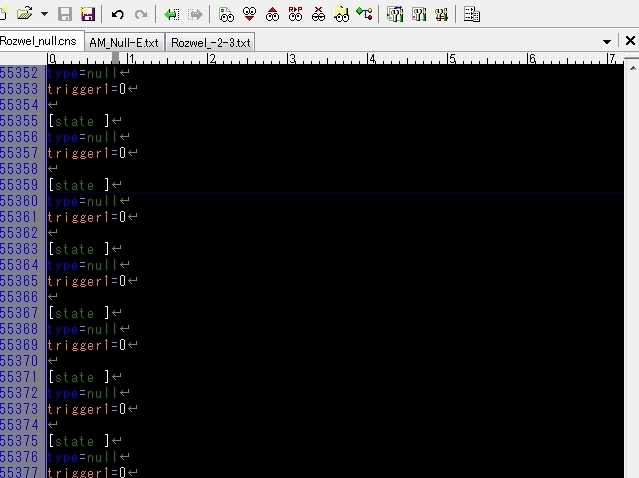Click 'trigger1=0' on line 55369

click(86, 345)
